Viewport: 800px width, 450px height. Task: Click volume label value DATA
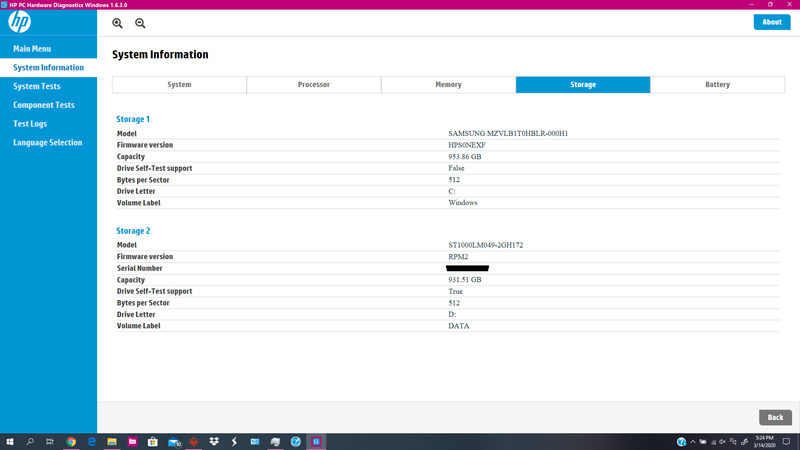[x=459, y=326]
